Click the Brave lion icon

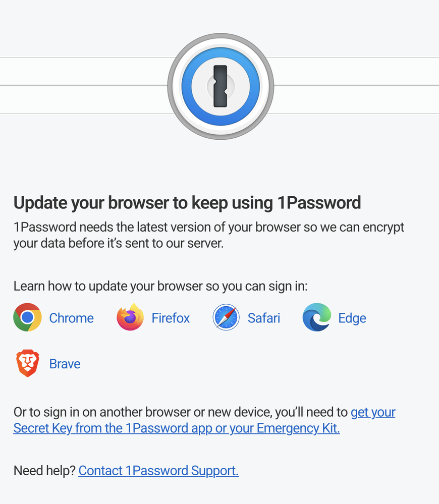pyautogui.click(x=28, y=363)
